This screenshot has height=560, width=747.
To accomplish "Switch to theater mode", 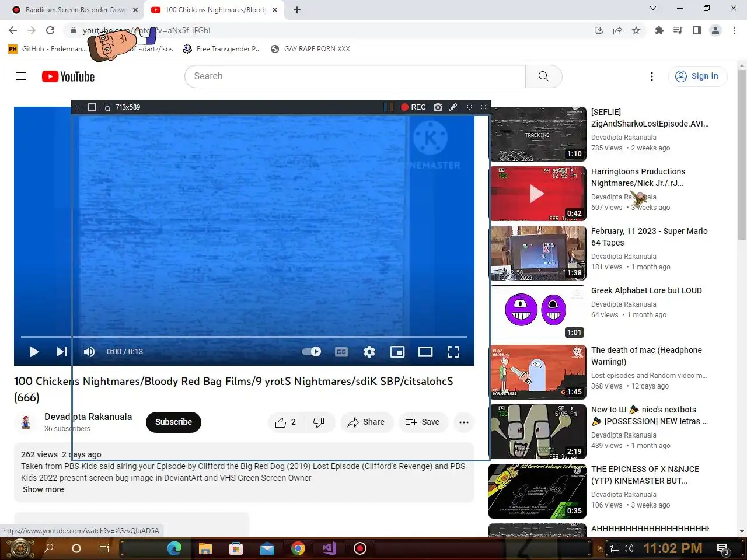I will click(x=425, y=352).
